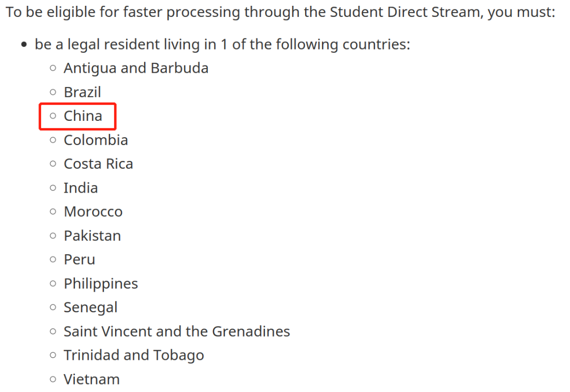570x392 pixels.
Task: Click the hollow bullet beside India
Action: [53, 188]
